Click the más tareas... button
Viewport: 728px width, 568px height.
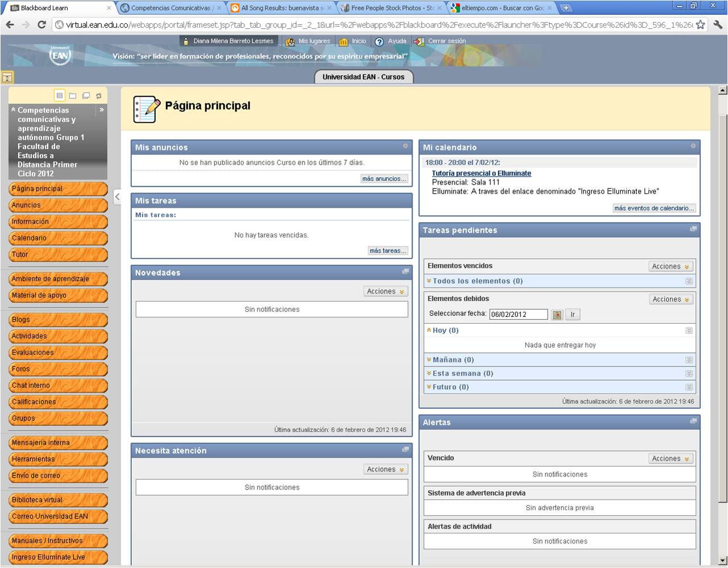pos(388,250)
